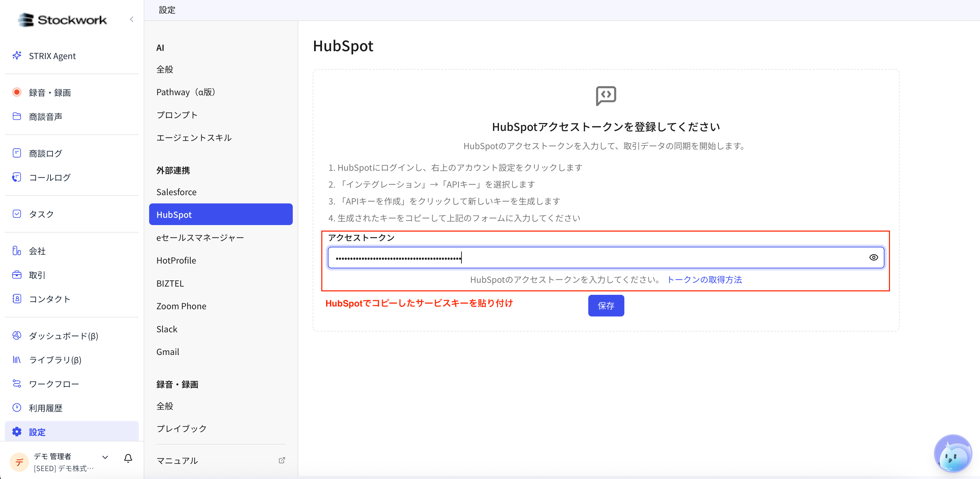Screen dimensions: 980x479
Task: Click the 設定 gear icon
Action: click(x=17, y=432)
